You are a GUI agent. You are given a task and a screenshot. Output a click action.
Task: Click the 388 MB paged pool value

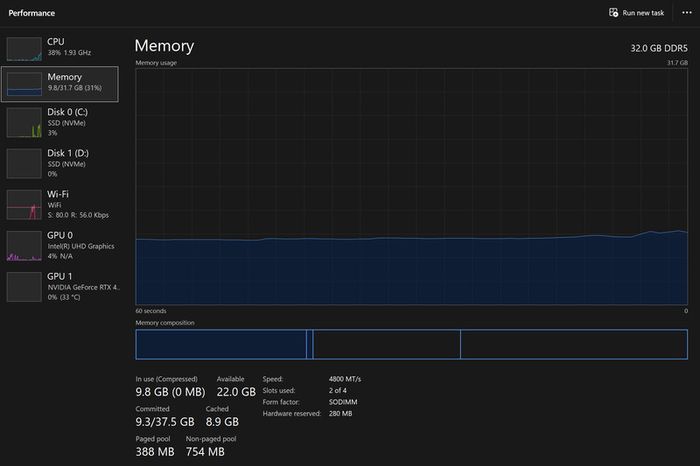[x=155, y=452]
